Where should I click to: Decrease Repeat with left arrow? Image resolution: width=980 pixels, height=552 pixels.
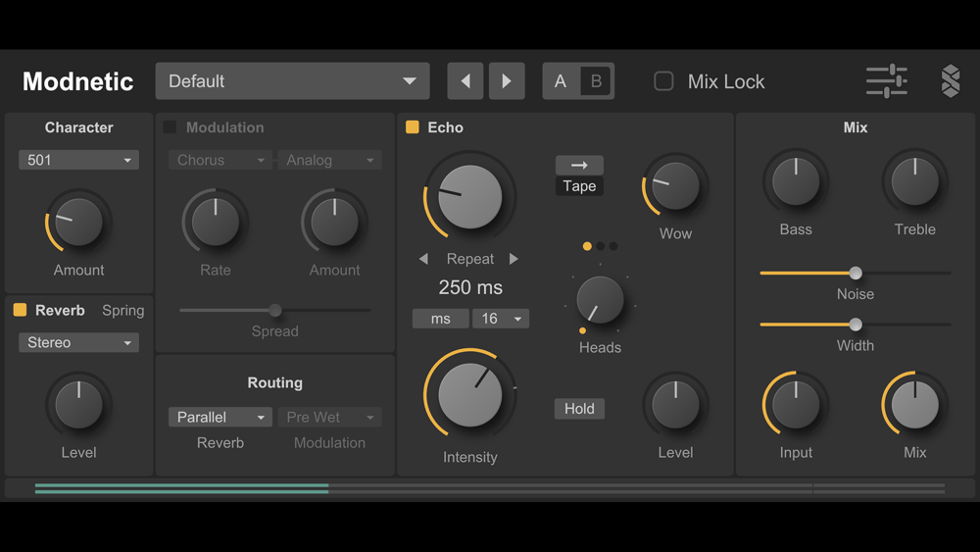tap(423, 259)
